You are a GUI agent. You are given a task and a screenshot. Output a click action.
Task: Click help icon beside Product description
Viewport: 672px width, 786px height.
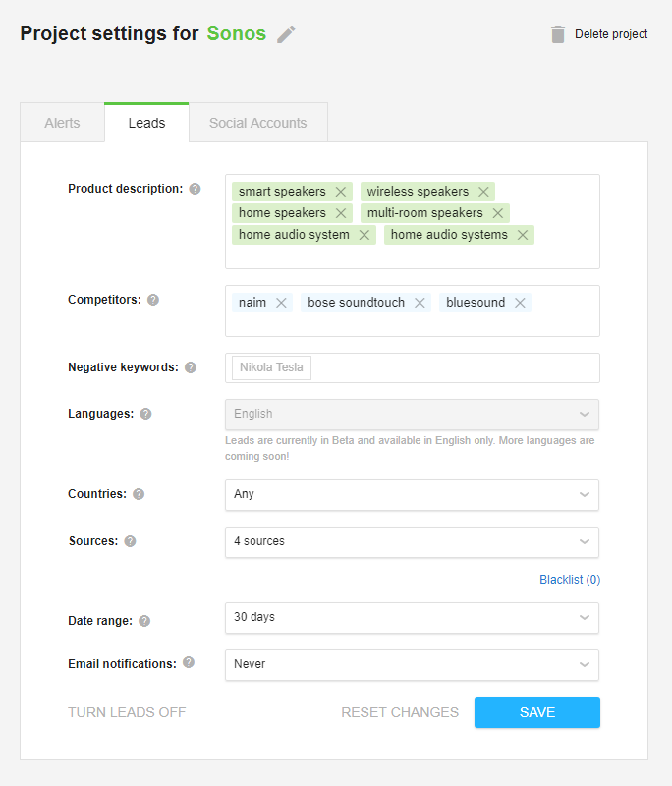pyautogui.click(x=195, y=189)
